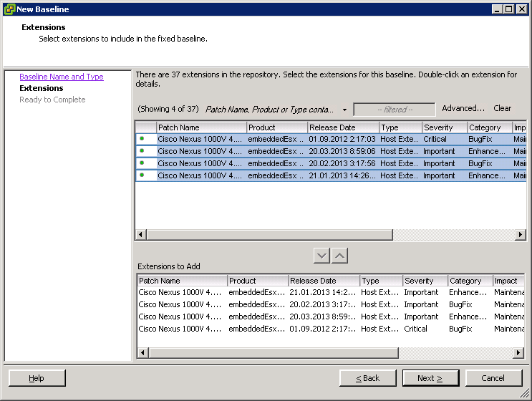The height and width of the screenshot is (401, 532).
Task: Go to Baseline Name and Type step
Action: [x=62, y=77]
